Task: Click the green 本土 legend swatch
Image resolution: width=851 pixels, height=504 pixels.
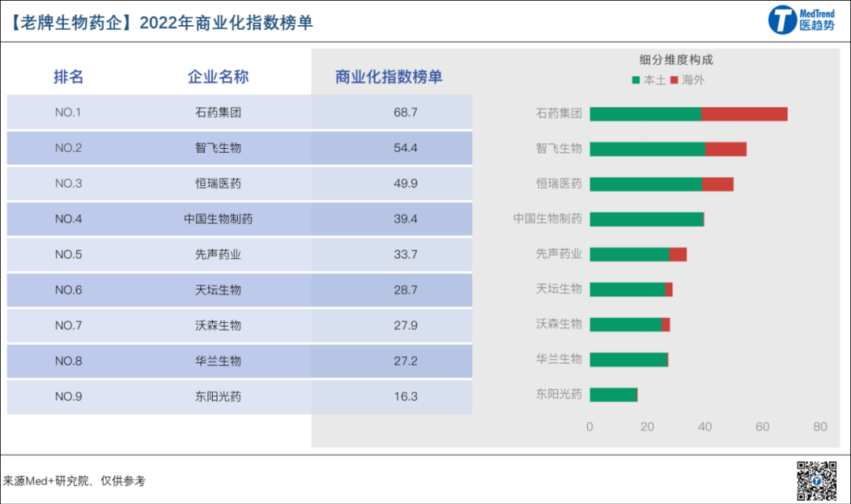Action: coord(636,80)
